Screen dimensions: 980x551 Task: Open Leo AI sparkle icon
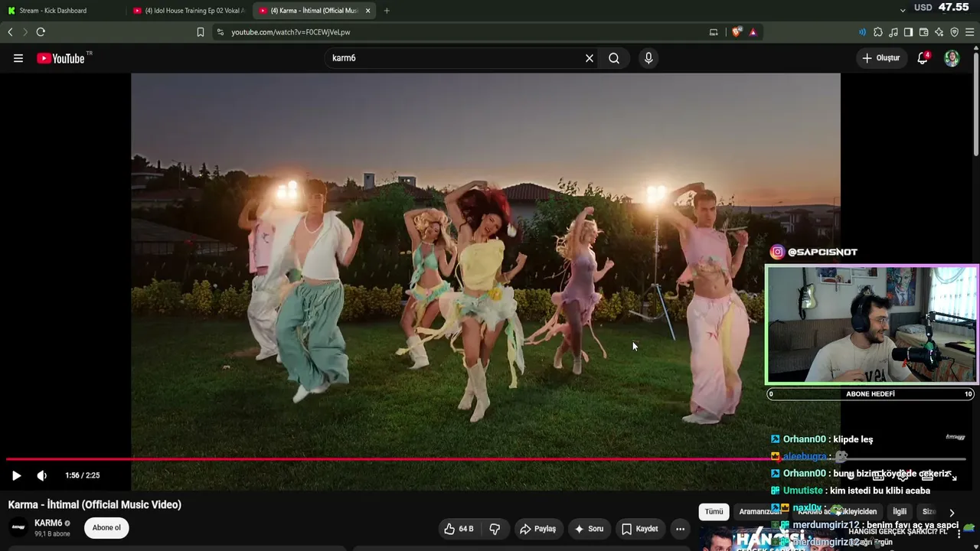939,32
